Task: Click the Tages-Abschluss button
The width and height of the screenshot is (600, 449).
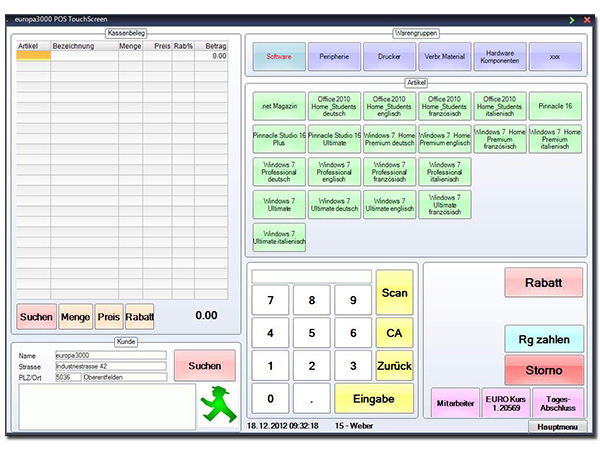Action: pyautogui.click(x=558, y=403)
